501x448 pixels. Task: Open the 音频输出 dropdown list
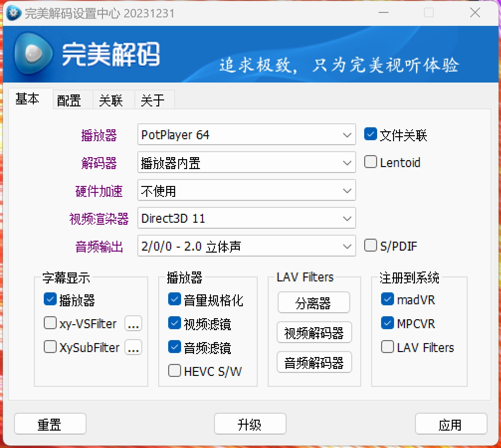click(247, 246)
